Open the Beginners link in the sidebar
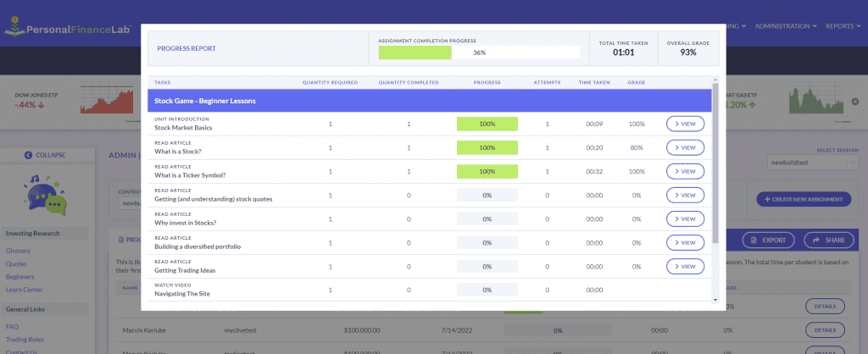Screen dimensions: 868x354 coord(20,277)
